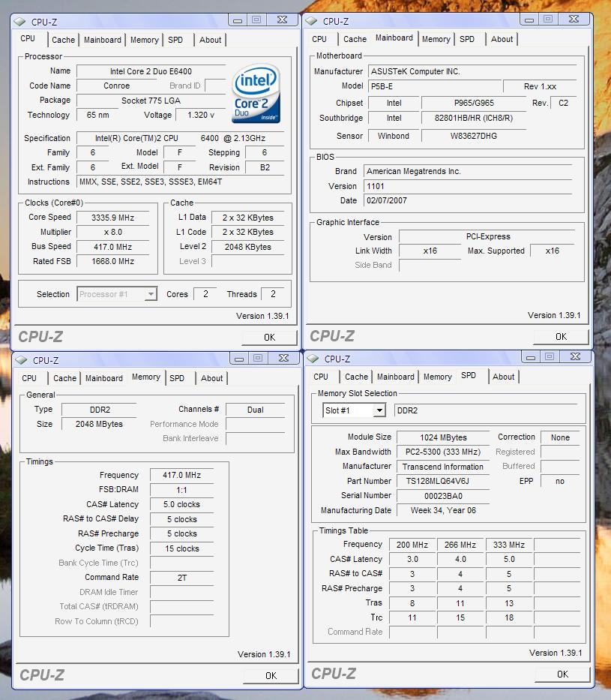Click the Rated FSB value '1668.0 MHz'
This screenshot has height=700, width=611.
[113, 261]
